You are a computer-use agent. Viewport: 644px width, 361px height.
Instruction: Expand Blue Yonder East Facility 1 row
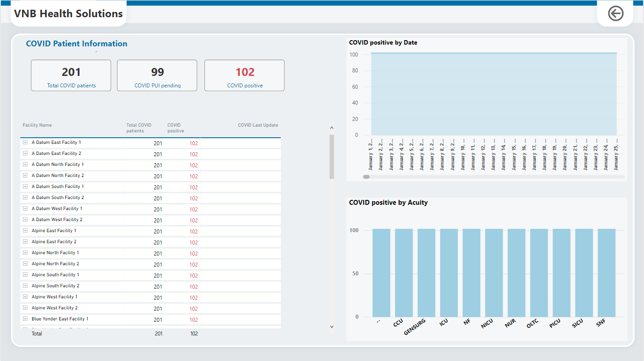(25, 319)
